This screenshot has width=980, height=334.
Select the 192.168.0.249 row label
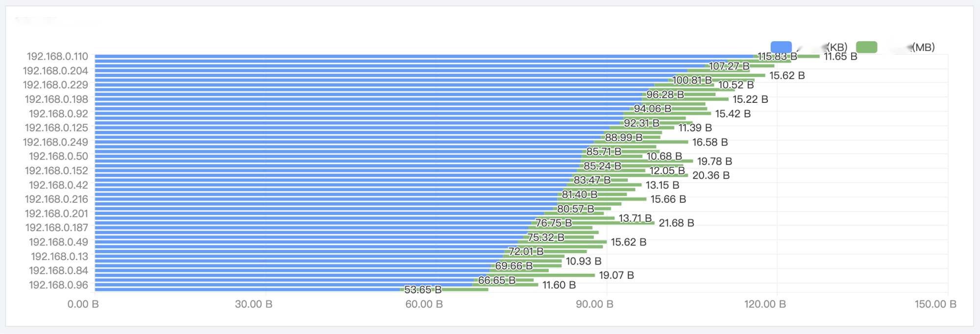point(55,143)
